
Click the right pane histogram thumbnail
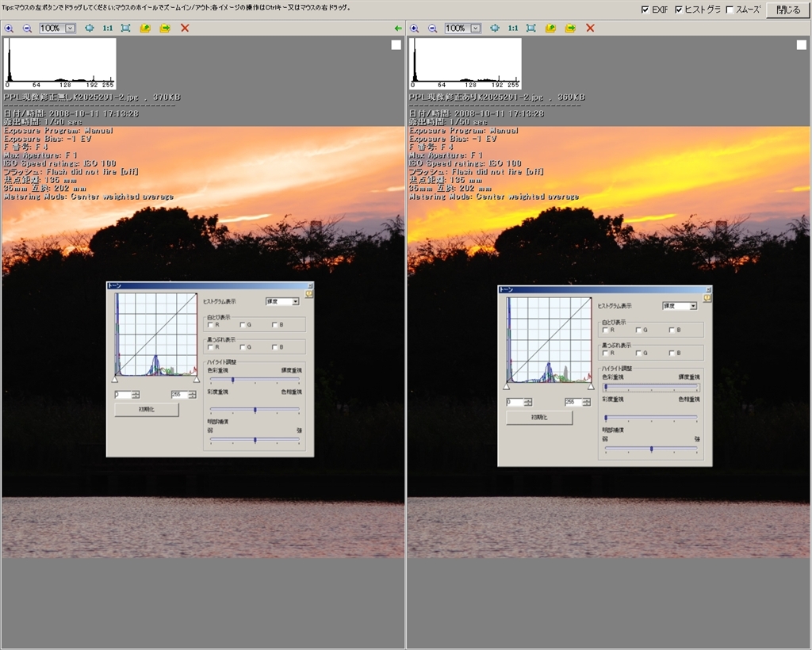point(465,63)
